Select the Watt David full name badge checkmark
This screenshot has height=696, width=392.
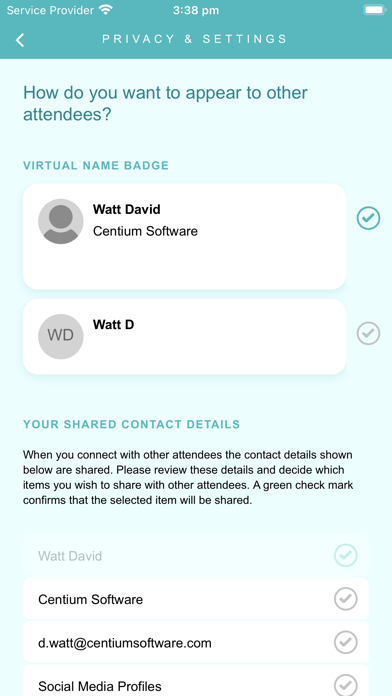[x=368, y=218]
